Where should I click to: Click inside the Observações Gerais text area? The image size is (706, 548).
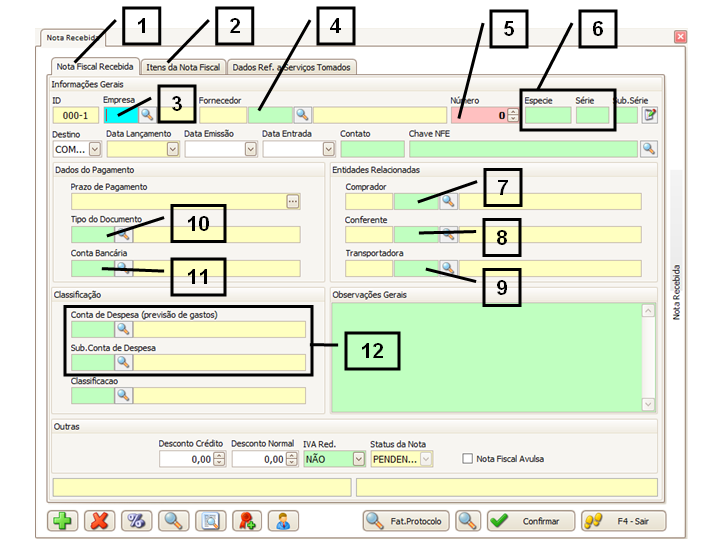pos(485,355)
